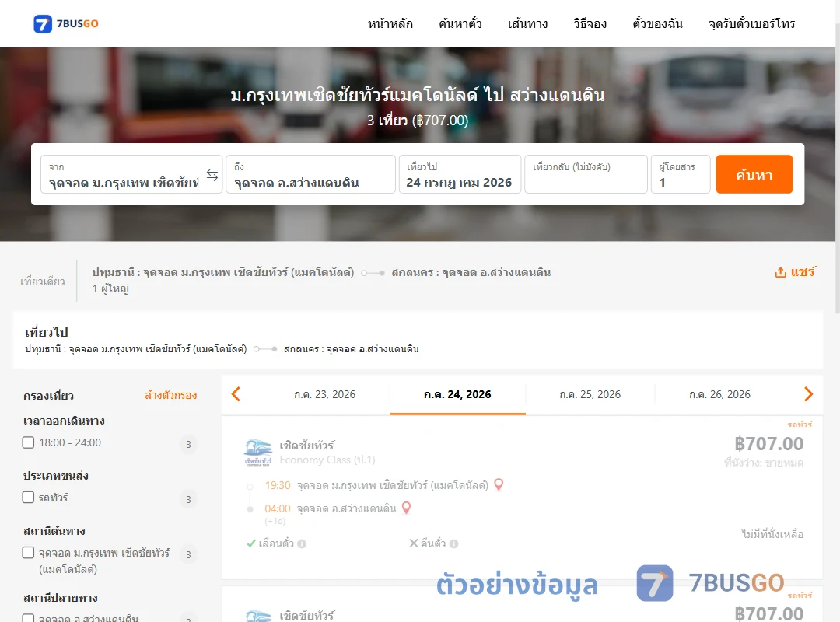Select the ก.ค. 23, 2026 date tab
The image size is (840, 622).
click(324, 394)
